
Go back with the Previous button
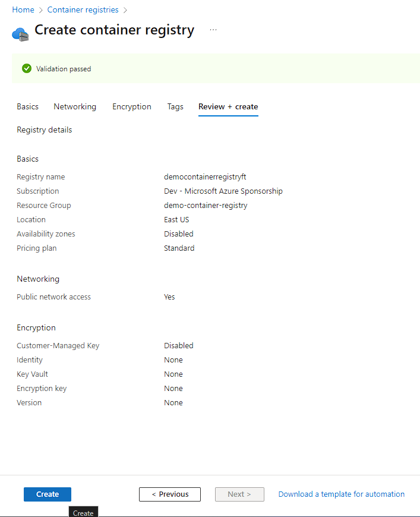170,494
